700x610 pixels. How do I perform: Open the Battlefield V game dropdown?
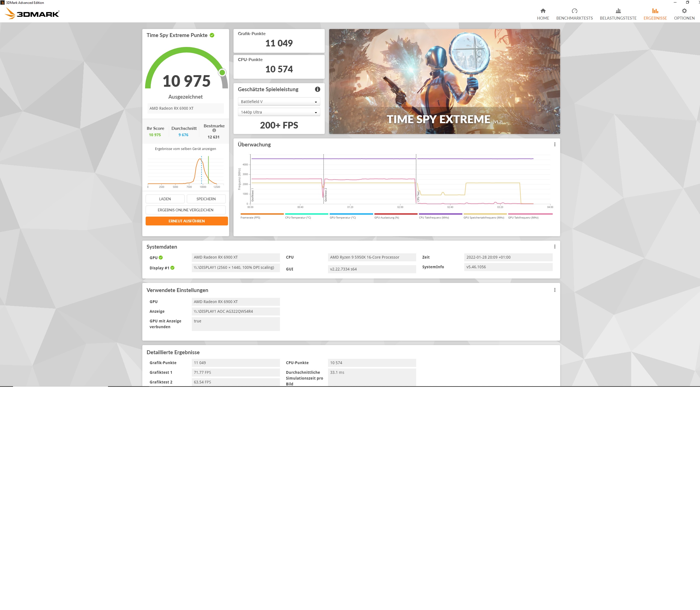pos(279,101)
